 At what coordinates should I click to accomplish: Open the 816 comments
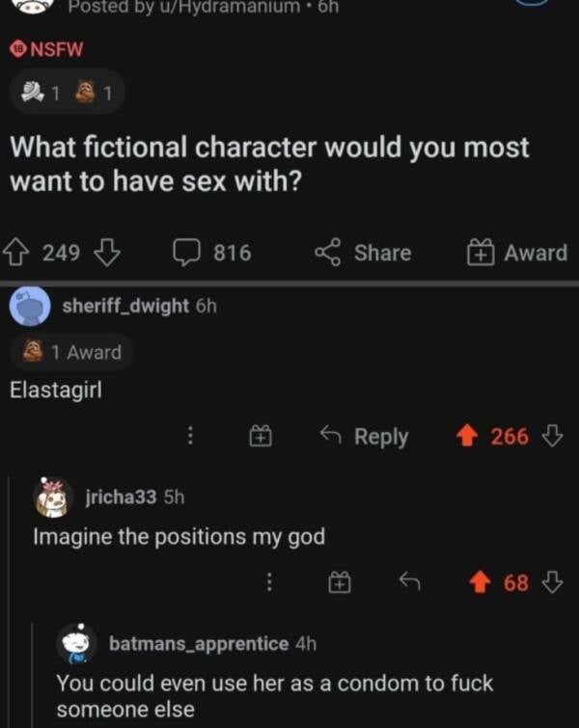[x=212, y=254]
